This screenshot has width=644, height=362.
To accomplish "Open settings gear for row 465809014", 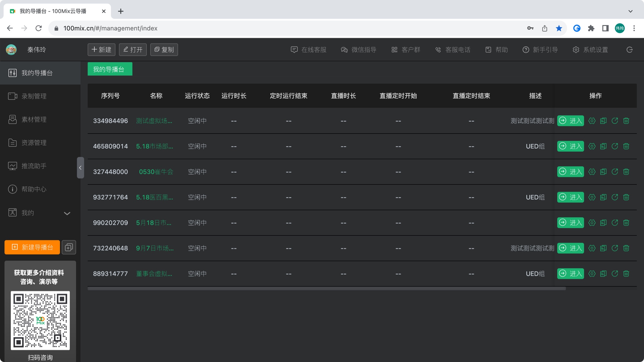I will coord(592,146).
